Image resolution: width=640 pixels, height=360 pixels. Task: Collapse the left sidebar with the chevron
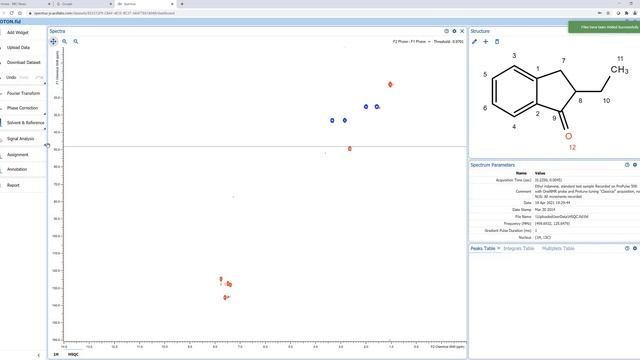pyautogui.click(x=39, y=355)
